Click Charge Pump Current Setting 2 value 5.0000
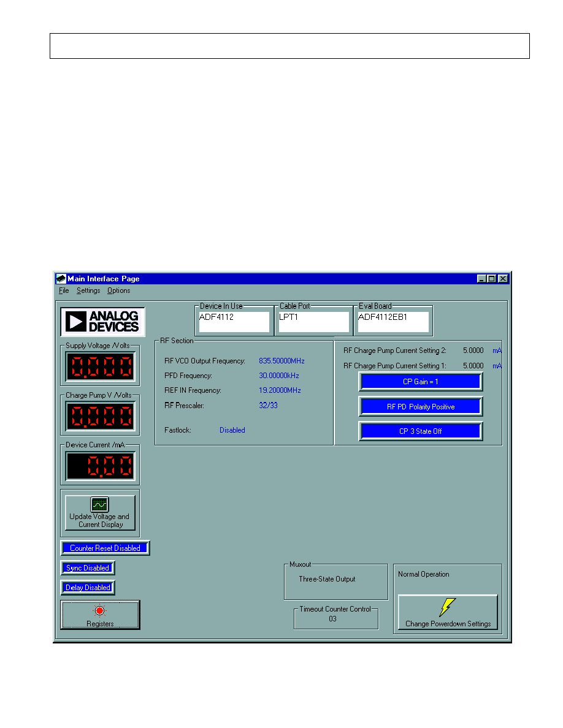This screenshot has height=728, width=563. pyautogui.click(x=473, y=351)
